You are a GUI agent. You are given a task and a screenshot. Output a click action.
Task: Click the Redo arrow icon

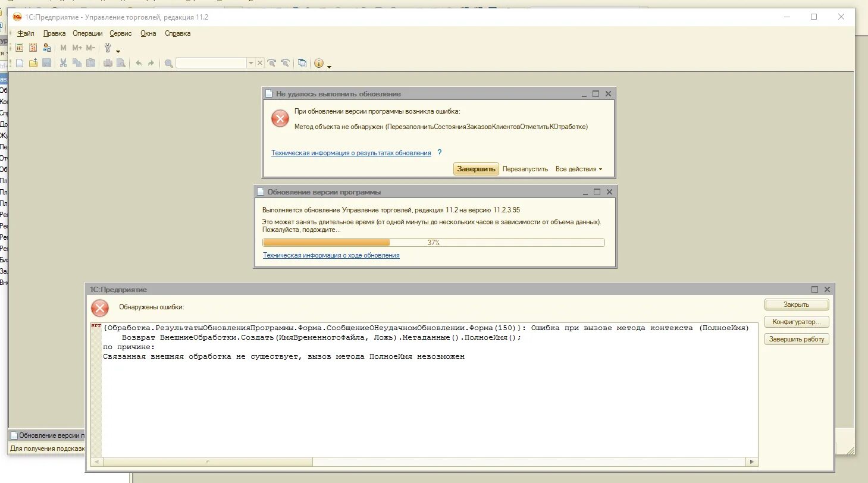point(151,63)
